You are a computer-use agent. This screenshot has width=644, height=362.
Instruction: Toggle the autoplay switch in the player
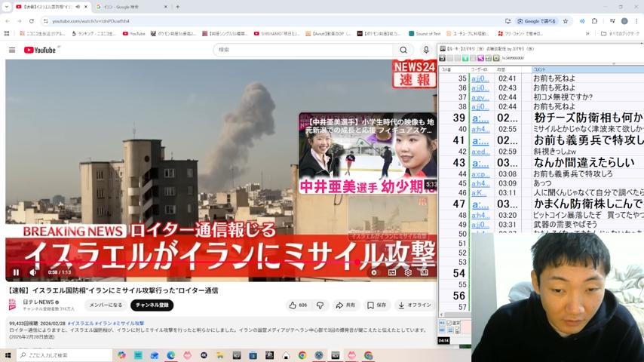[374, 272]
